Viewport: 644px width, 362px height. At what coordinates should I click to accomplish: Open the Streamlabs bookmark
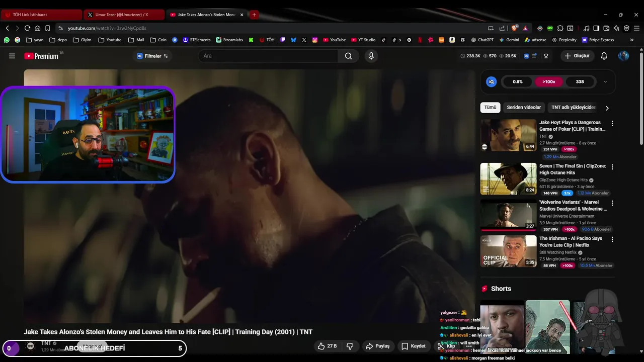[x=229, y=40]
